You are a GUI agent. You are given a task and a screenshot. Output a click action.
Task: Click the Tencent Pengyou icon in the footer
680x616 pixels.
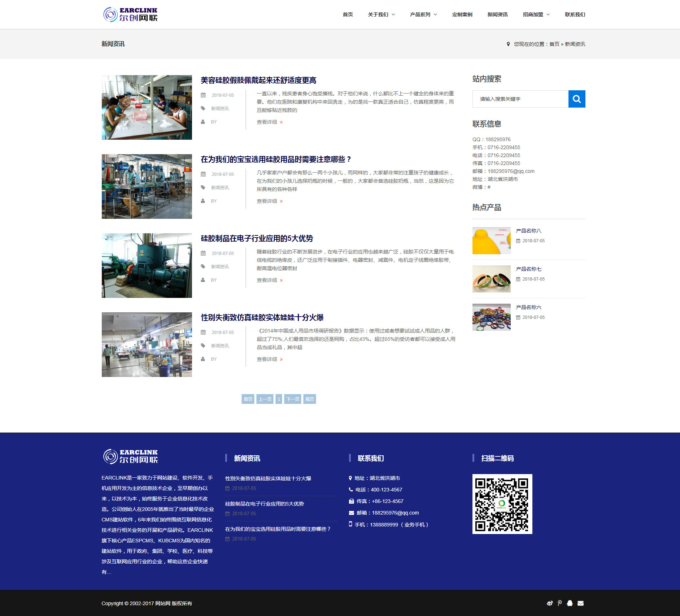pos(560,603)
